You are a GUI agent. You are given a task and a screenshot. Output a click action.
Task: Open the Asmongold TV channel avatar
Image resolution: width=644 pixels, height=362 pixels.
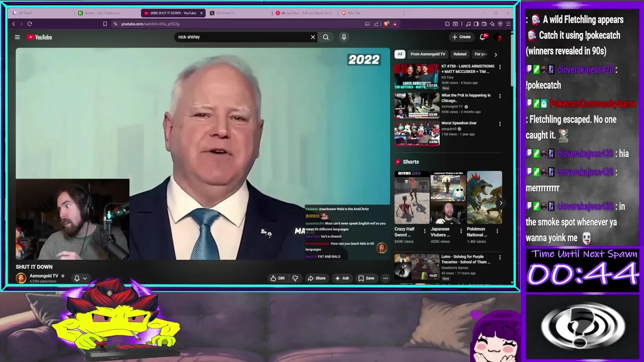click(21, 278)
